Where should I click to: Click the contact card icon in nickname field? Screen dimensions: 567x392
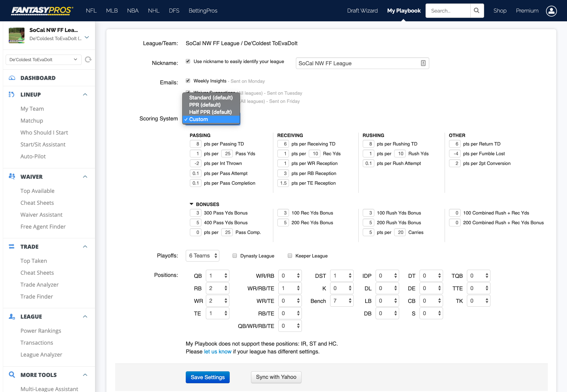pos(423,63)
